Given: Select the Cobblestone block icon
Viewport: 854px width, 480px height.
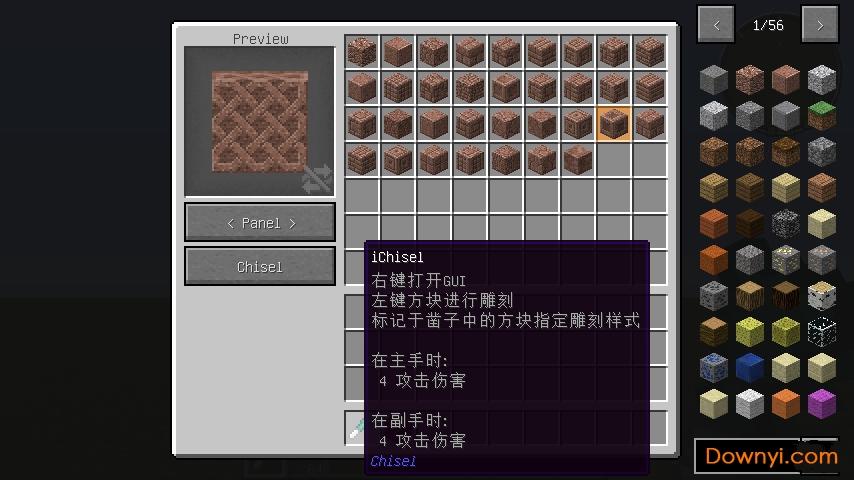Looking at the screenshot, I should tap(821, 151).
